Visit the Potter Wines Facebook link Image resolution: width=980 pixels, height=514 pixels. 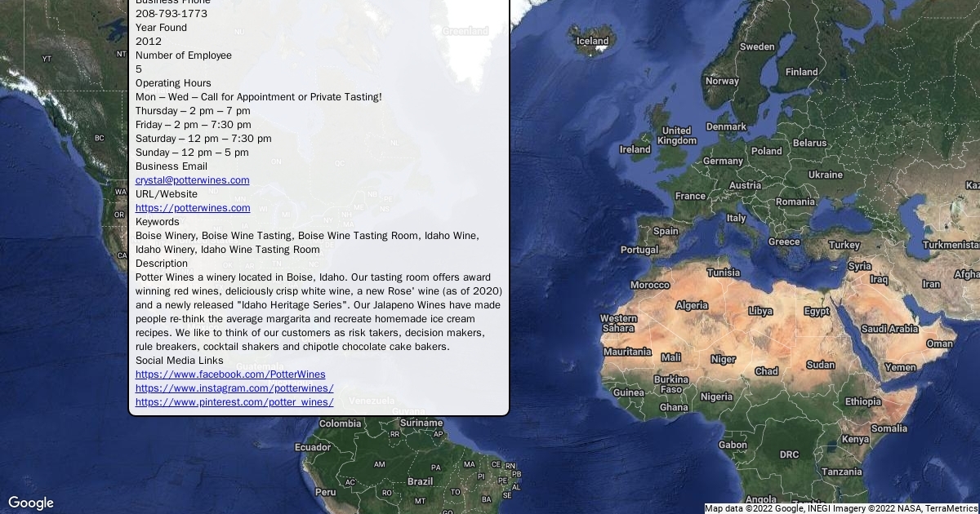[230, 374]
